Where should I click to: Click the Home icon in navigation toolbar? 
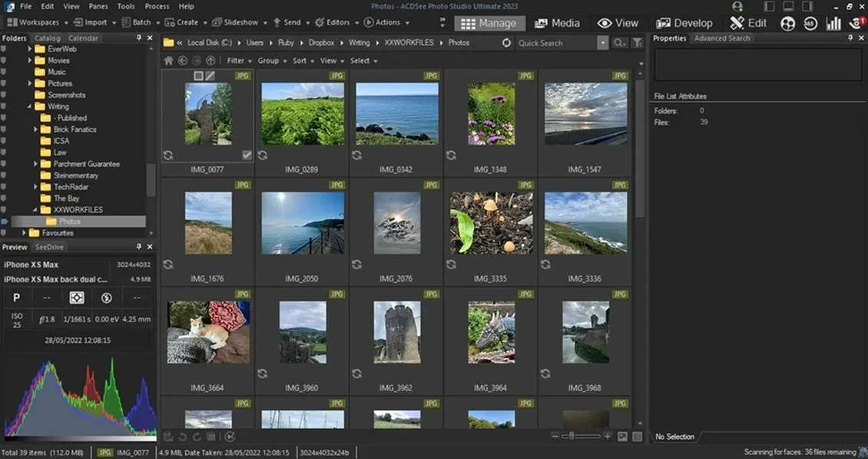coord(169,61)
